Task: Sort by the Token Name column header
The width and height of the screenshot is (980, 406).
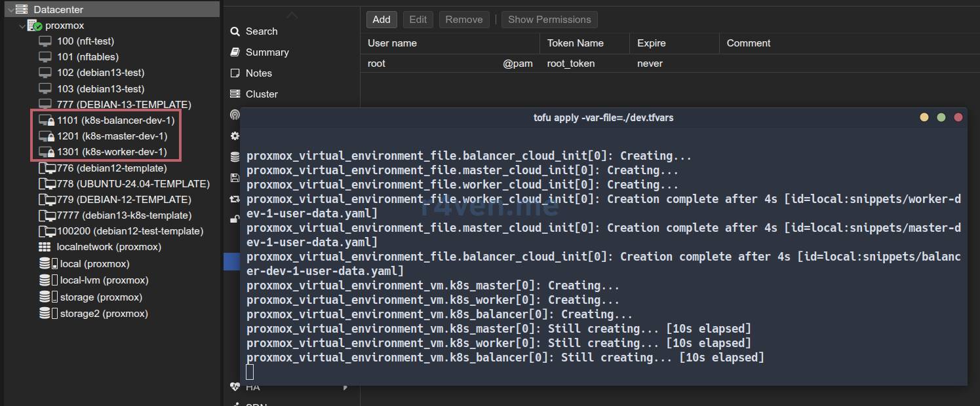Action: tap(575, 43)
